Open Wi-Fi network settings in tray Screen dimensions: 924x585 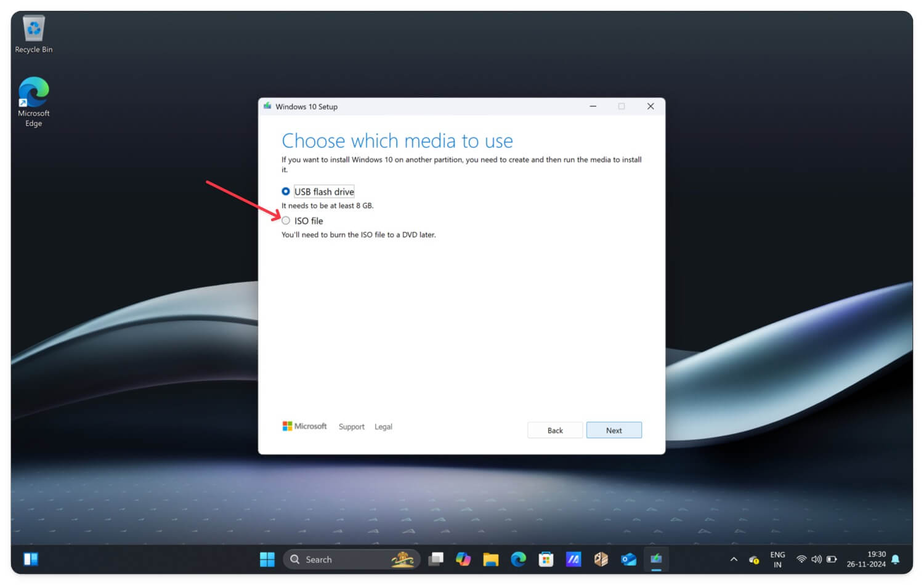pyautogui.click(x=801, y=559)
